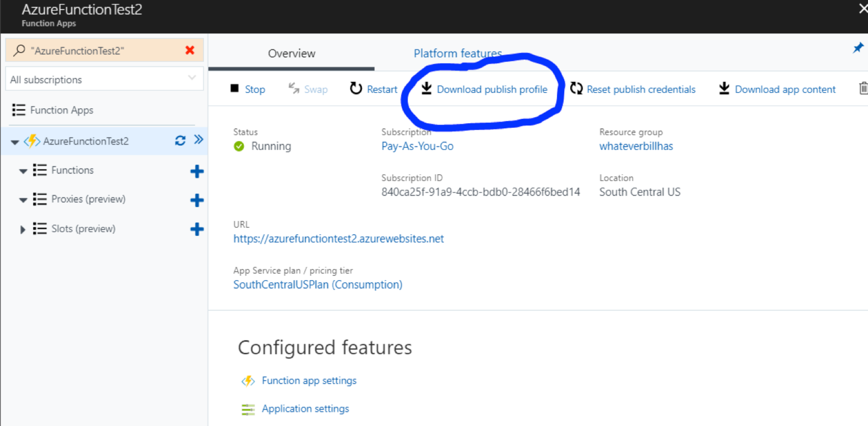The width and height of the screenshot is (868, 426).
Task: Open Function app settings link
Action: pos(309,380)
